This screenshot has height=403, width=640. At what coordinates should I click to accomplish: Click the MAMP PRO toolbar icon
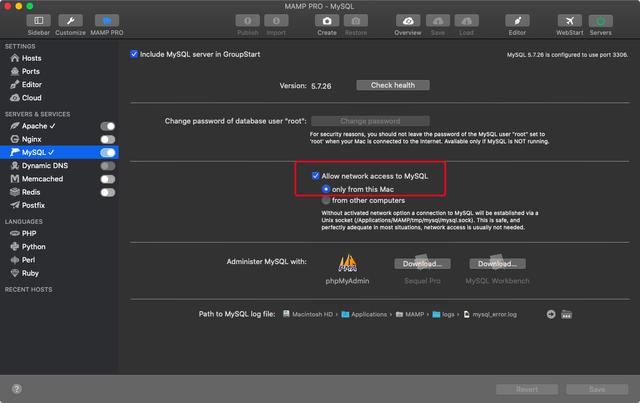coord(107,20)
